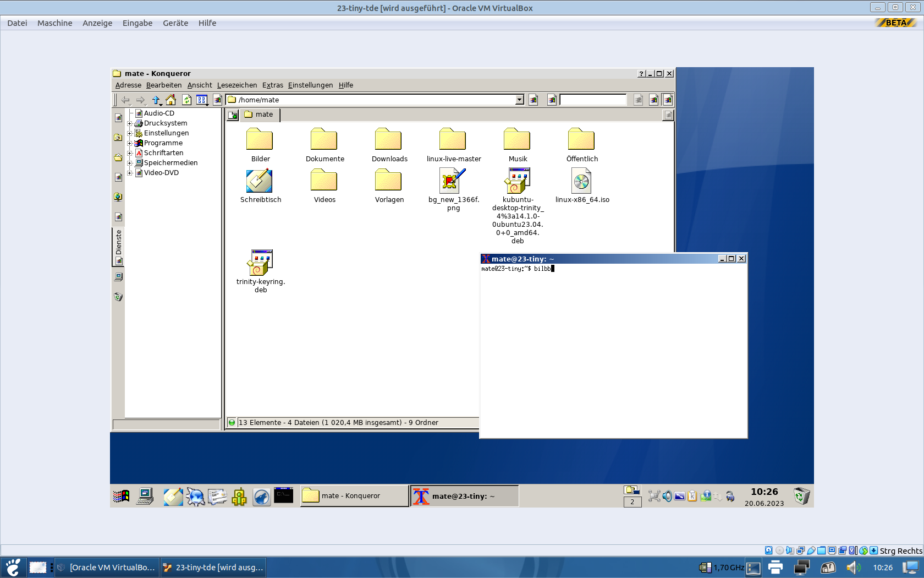924x578 pixels.
Task: Launch the Konsole terminal from the guest panel
Action: pyautogui.click(x=284, y=496)
